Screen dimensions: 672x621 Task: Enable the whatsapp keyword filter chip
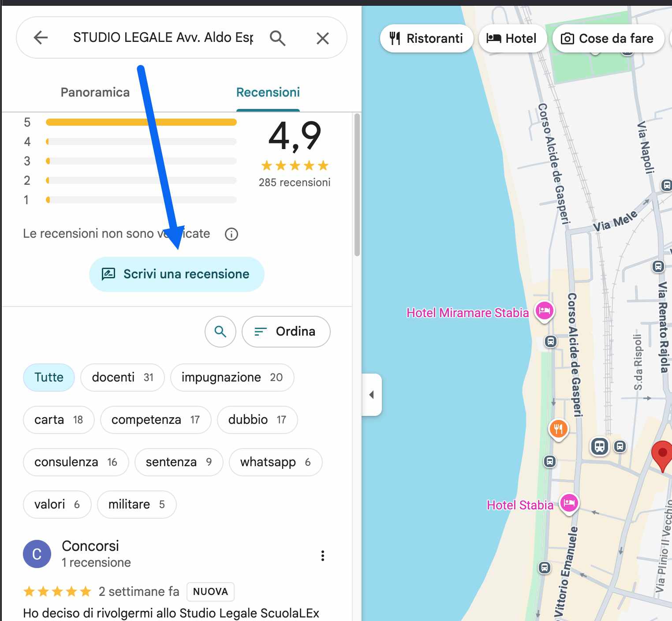[x=275, y=462]
